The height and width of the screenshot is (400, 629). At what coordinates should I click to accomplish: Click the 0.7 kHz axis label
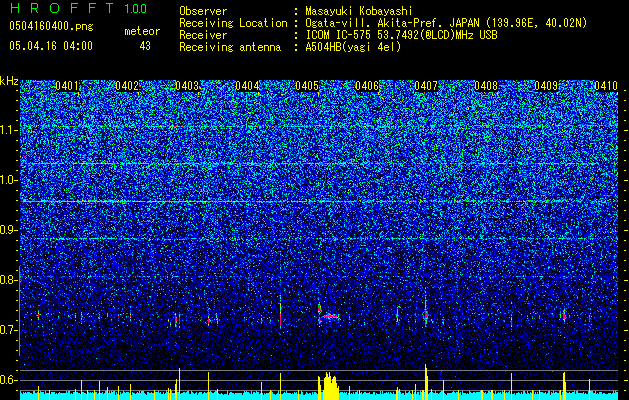tap(8, 330)
